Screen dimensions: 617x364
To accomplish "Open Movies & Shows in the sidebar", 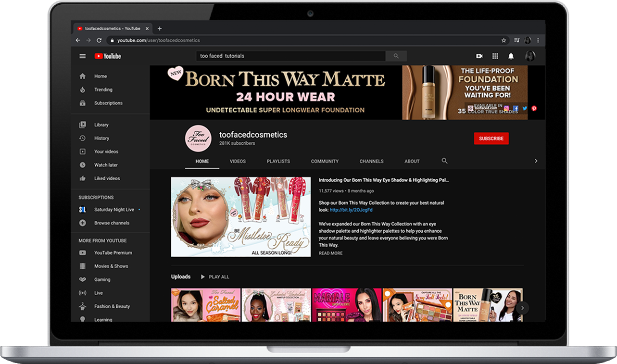I will (x=110, y=266).
